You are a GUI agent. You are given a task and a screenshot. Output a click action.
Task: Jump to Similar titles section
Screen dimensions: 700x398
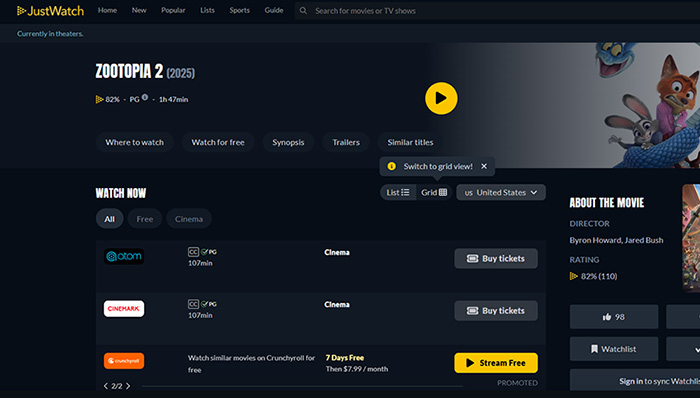[410, 142]
